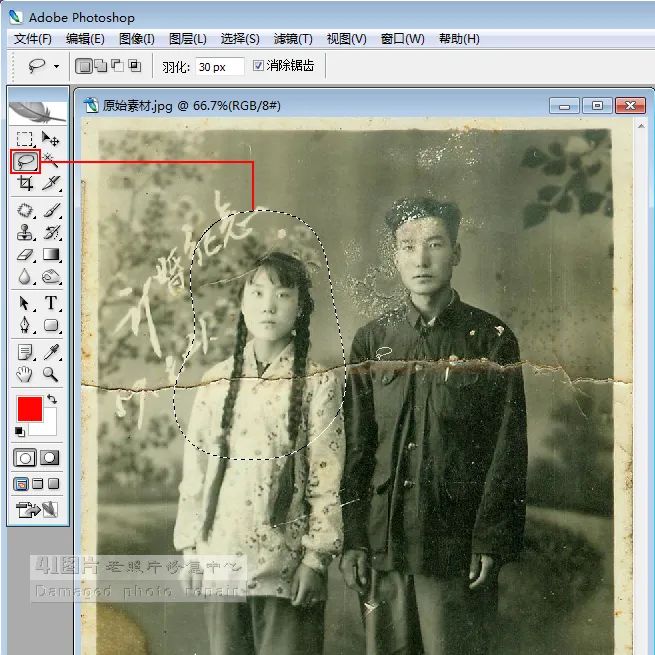
Task: Select the Notes tool
Action: click(x=25, y=352)
